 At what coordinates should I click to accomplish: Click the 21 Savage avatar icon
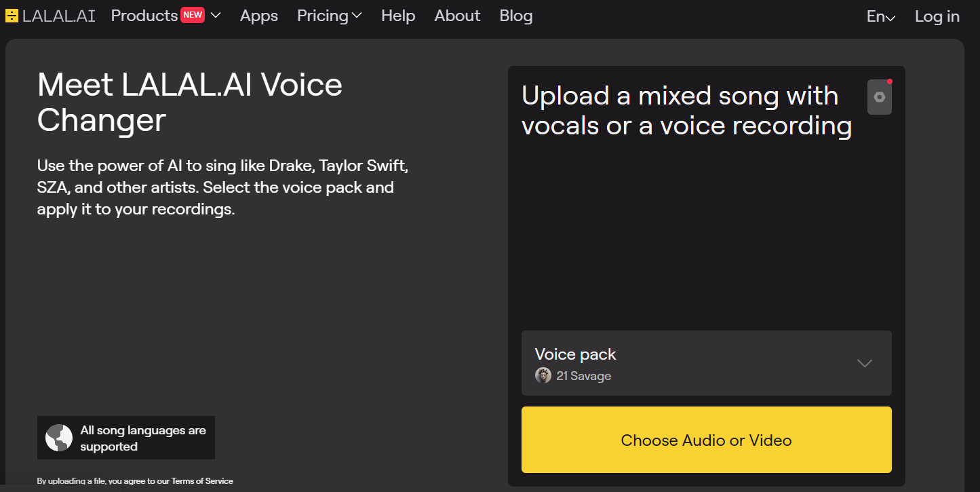pos(543,375)
